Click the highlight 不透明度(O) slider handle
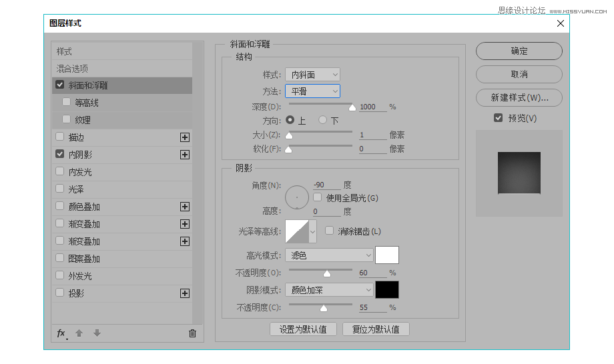The width and height of the screenshot is (614, 364). (x=327, y=273)
